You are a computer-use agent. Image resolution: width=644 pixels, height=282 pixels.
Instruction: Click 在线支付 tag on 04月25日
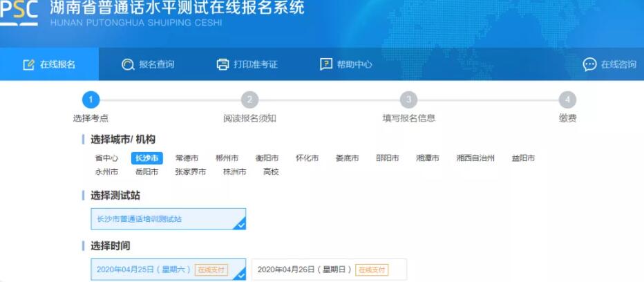pos(211,270)
